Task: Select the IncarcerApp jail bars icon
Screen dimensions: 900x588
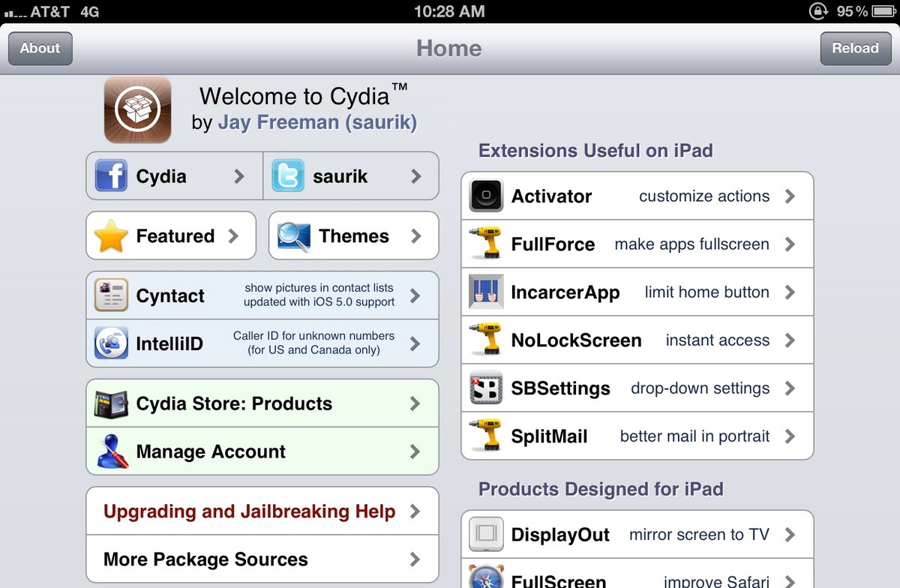Action: [486, 292]
